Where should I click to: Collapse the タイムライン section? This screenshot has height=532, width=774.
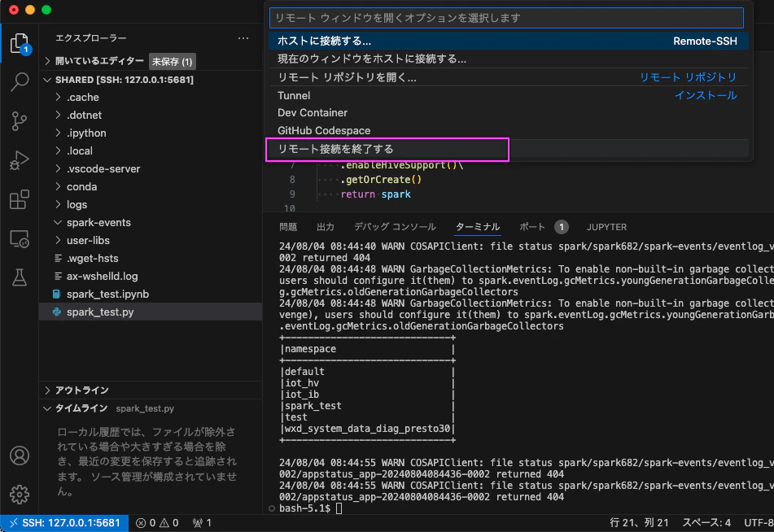151,408
